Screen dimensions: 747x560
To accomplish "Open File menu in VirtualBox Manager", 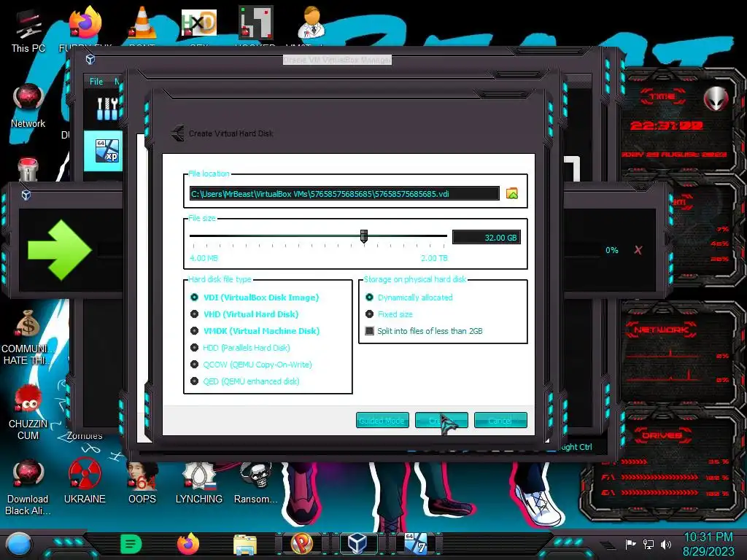I will 96,82.
